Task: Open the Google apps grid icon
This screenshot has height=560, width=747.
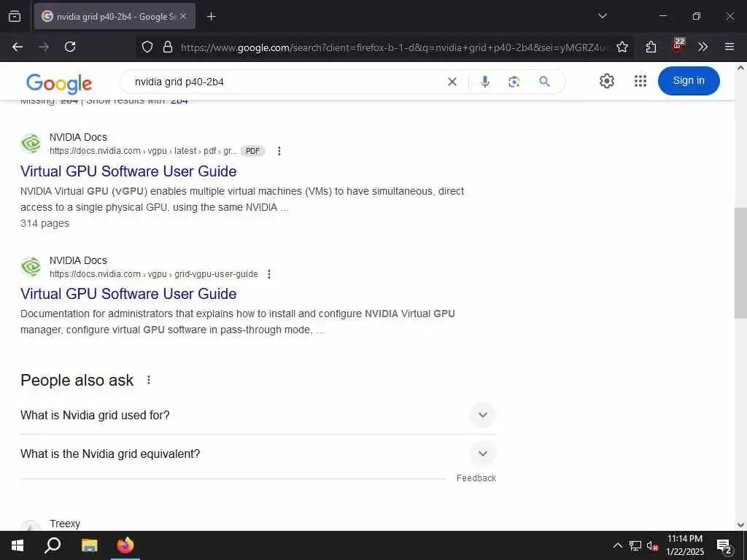Action: click(x=640, y=81)
